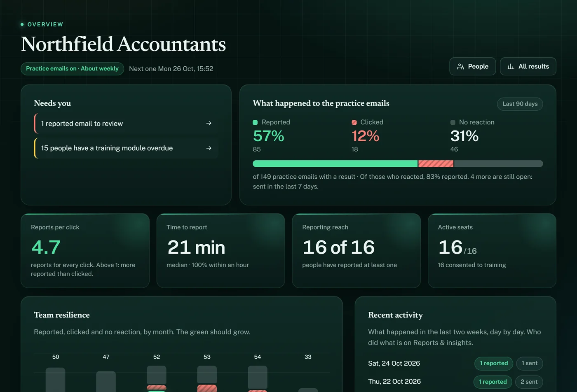
Task: Click the gray No reaction legend square
Action: (453, 122)
